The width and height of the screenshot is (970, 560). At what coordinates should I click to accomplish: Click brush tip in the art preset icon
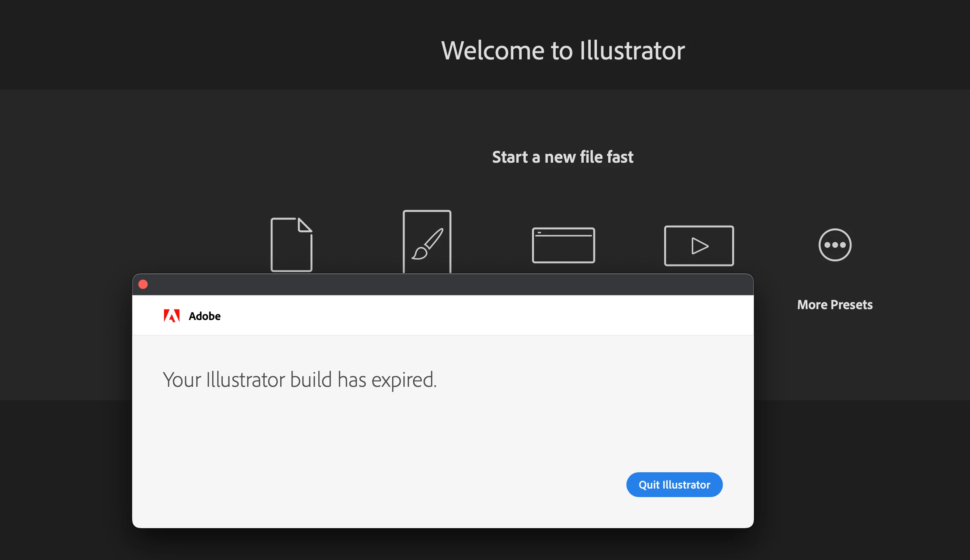420,254
